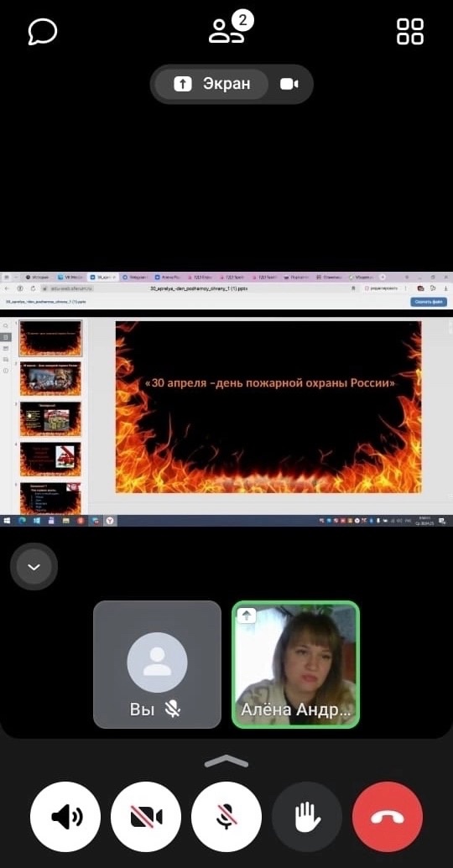453x868 pixels.
Task: Switch to camera view tab
Action: [x=289, y=84]
